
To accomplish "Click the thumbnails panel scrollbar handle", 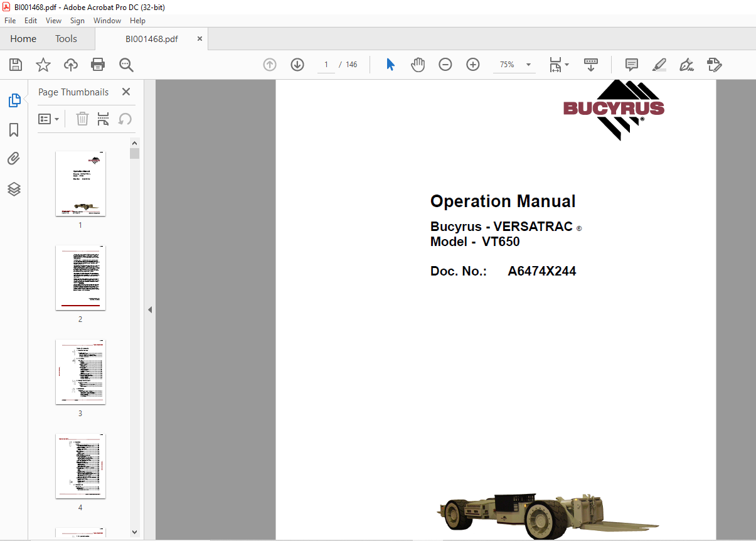I will (134, 154).
